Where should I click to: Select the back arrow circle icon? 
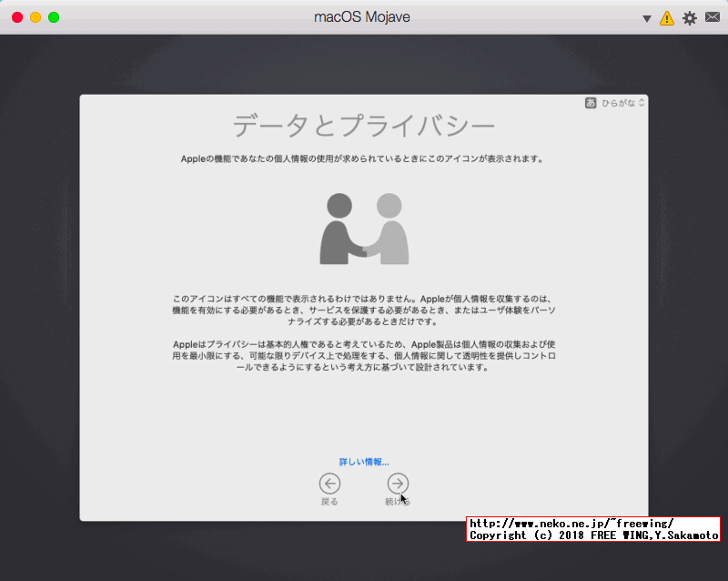(x=329, y=484)
